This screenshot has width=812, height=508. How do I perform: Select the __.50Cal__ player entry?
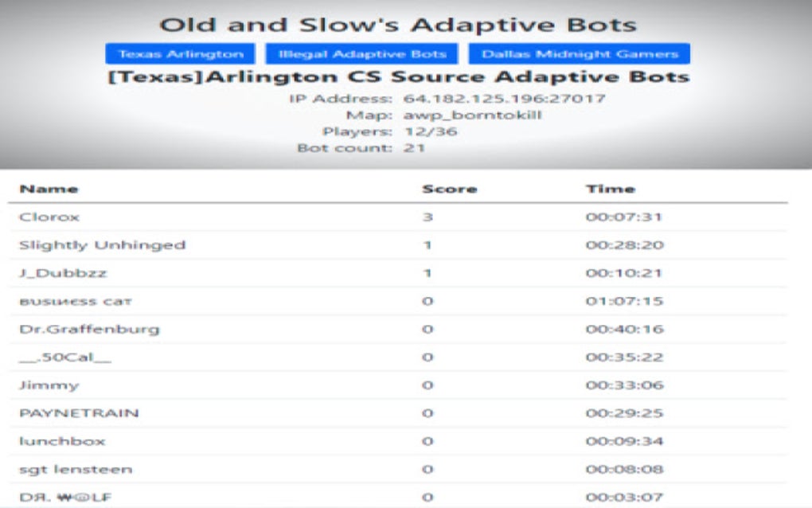coord(64,358)
